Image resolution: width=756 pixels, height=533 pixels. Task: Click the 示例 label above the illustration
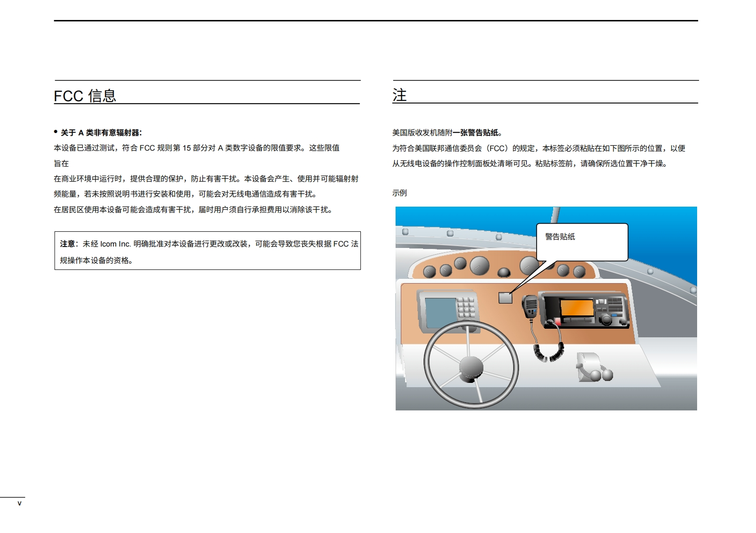(399, 193)
